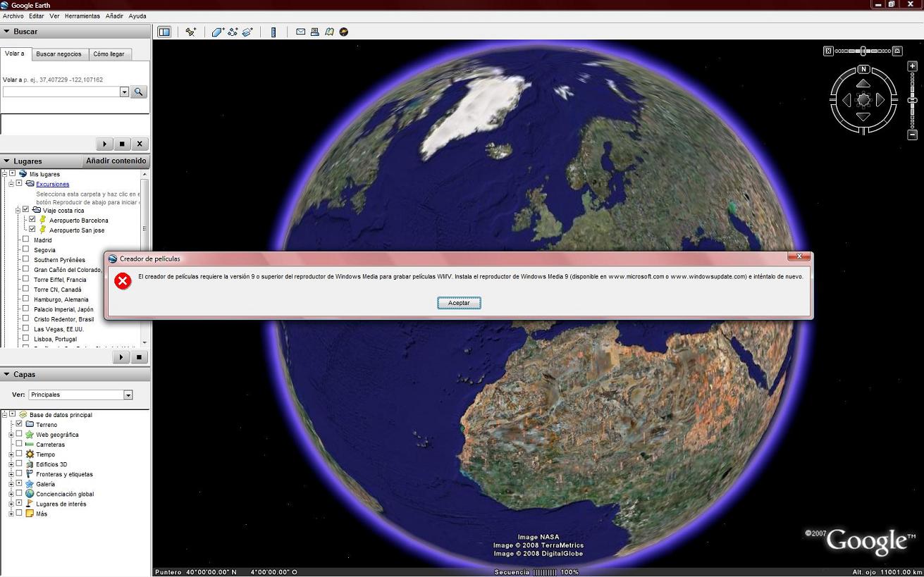
Task: Add an image overlay from the toolbar
Action: 247,32
